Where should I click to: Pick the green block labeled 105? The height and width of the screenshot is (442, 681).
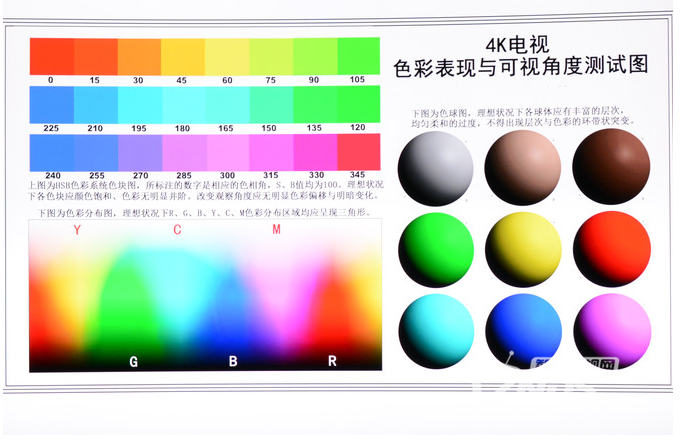(358, 56)
